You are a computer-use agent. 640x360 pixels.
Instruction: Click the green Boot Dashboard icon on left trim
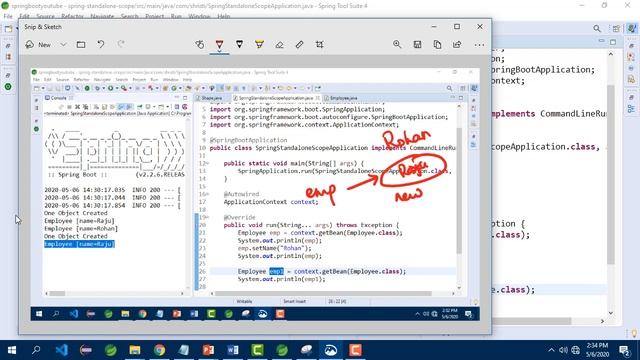(8, 87)
